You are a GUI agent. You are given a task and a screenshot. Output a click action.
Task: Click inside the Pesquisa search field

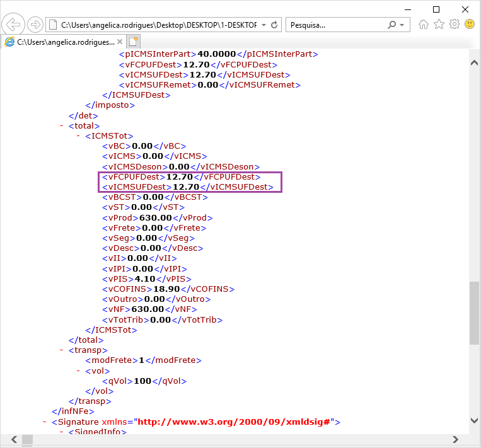[x=334, y=25]
